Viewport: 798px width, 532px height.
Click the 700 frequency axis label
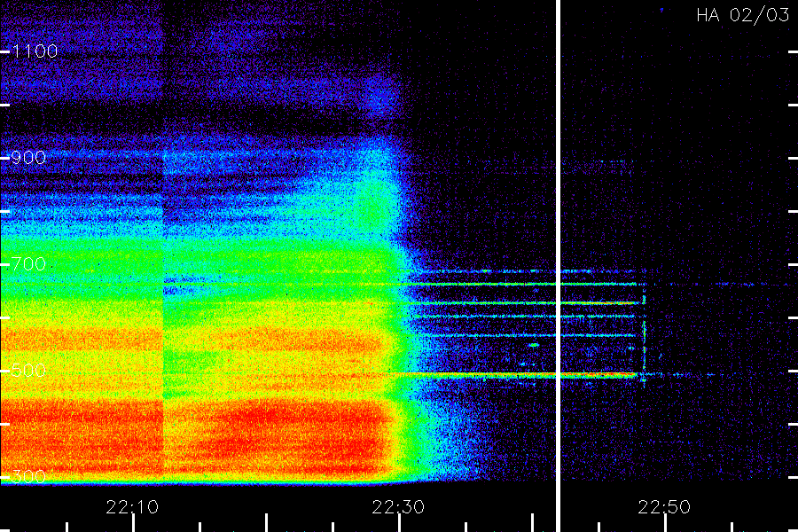[28, 263]
